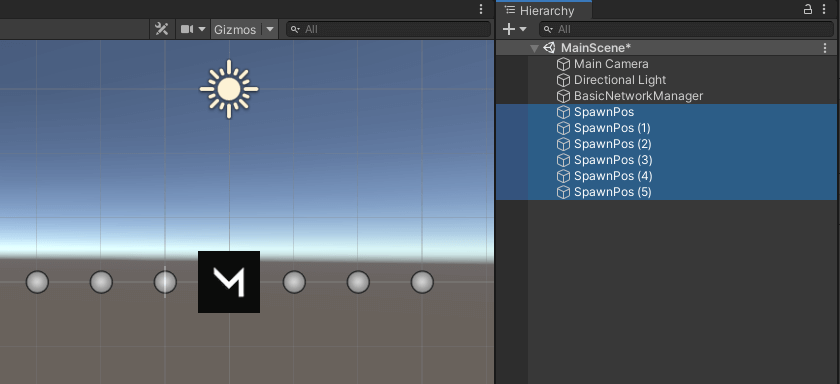This screenshot has height=384, width=840.
Task: Click the sun Directional Light gizmo
Action: click(229, 89)
